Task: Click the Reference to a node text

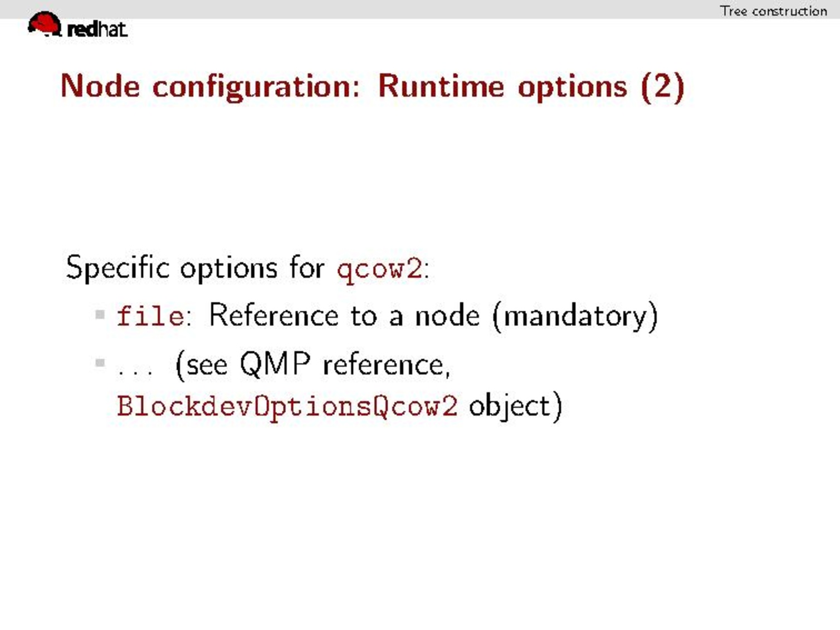Action: [343, 316]
